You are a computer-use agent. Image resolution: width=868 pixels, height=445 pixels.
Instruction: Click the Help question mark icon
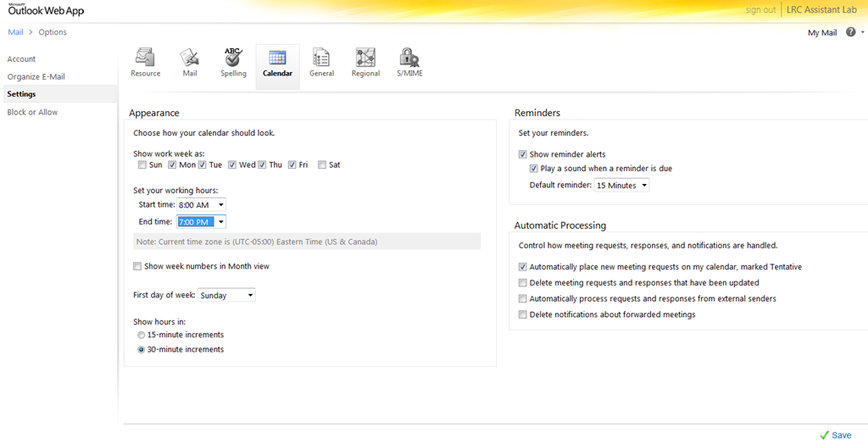(850, 32)
